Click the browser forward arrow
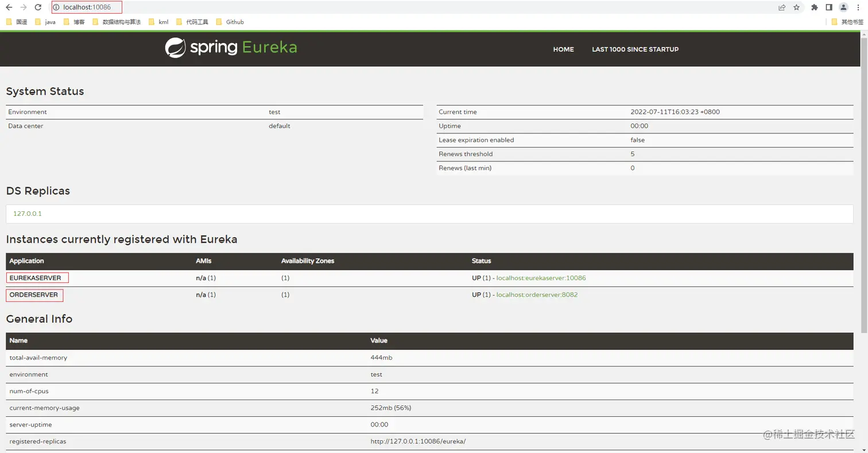 (24, 7)
